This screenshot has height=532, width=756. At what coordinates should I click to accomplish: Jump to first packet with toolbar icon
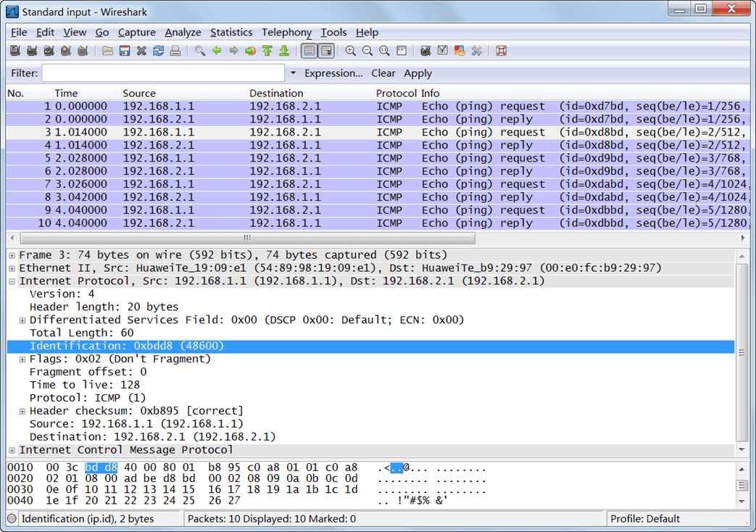point(267,51)
